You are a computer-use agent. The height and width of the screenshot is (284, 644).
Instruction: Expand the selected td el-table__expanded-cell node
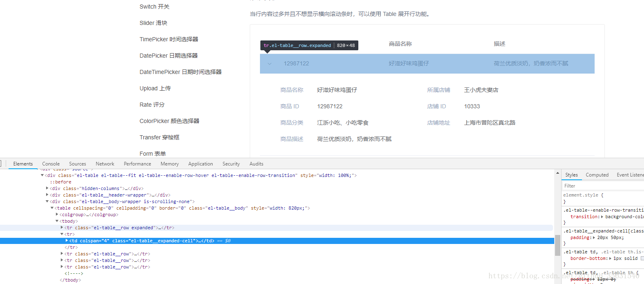(x=67, y=241)
